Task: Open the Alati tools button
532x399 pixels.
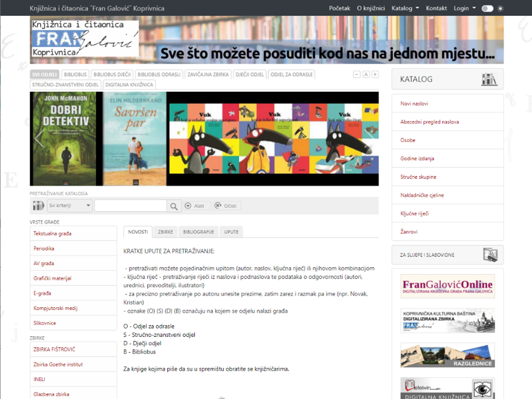Action: [x=198, y=205]
